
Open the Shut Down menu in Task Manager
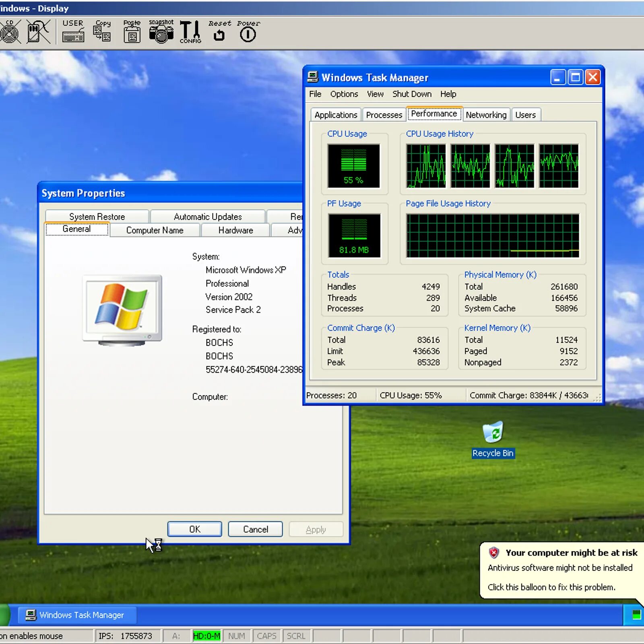(412, 94)
